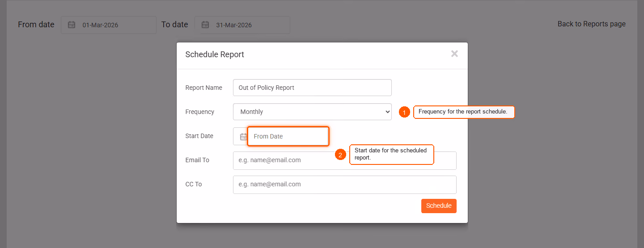Click the 'To date' label in background page
The image size is (644, 248).
[175, 25]
